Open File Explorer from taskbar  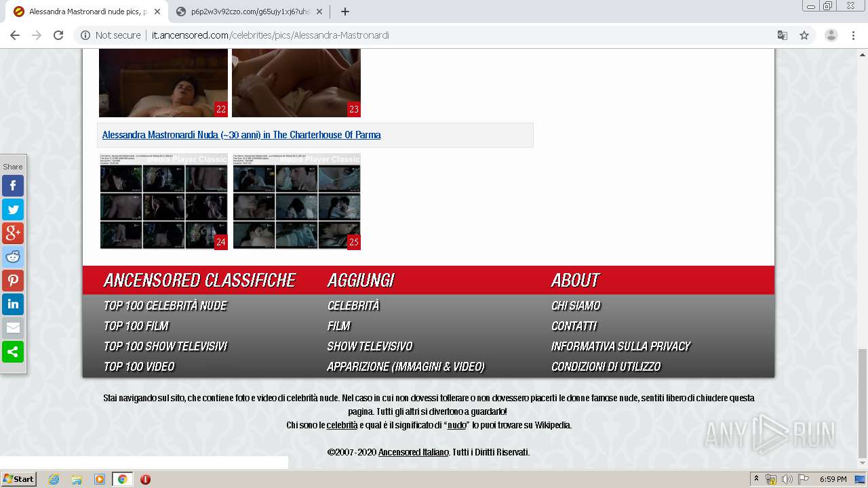(x=77, y=479)
